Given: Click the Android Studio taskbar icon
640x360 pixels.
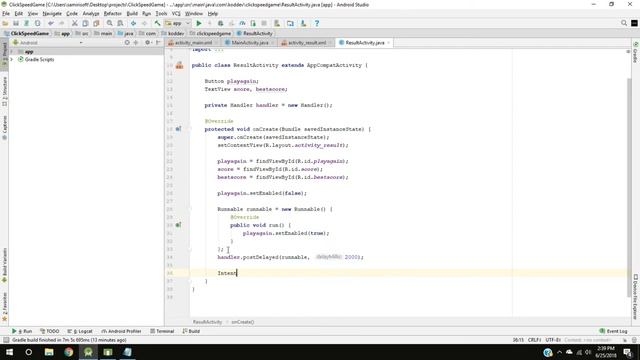Looking at the screenshot, I should (x=88, y=352).
